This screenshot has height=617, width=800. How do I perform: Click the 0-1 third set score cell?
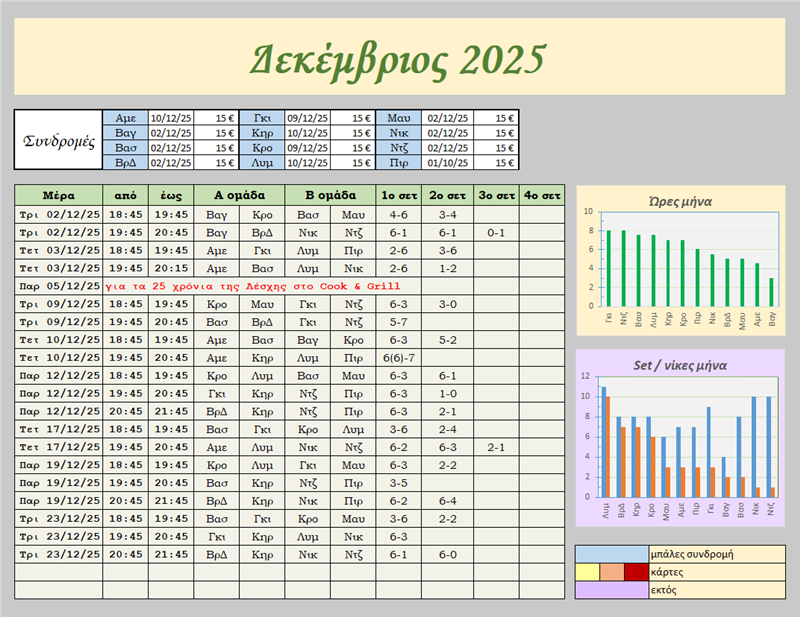tap(494, 232)
